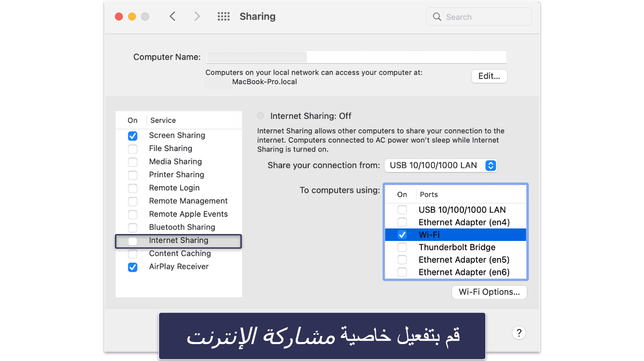Select the Media Sharing service row
This screenshot has height=361, width=644.
179,162
